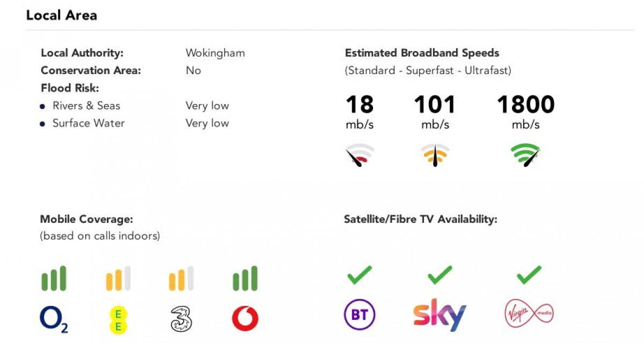Click the checkmark above Virgin Media
Image resolution: width=644 pixels, height=343 pixels.
[529, 276]
